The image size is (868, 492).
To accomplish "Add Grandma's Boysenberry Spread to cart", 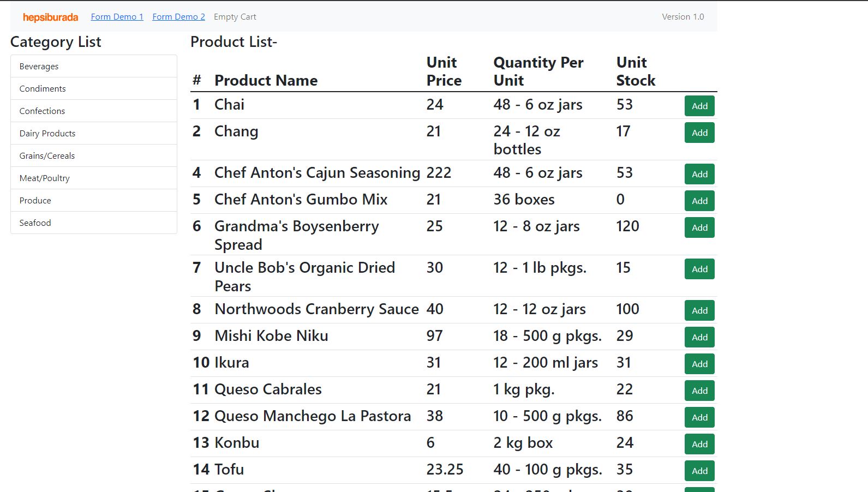I will 699,227.
